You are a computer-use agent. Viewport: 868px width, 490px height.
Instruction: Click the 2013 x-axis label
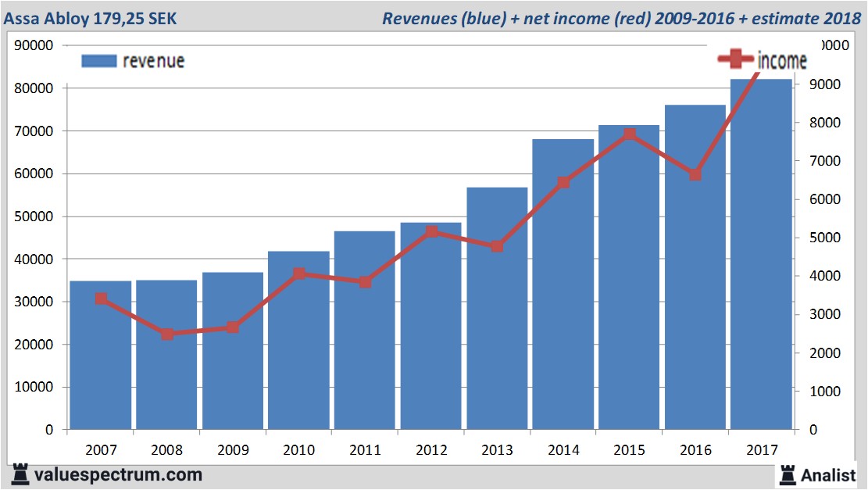pyautogui.click(x=497, y=449)
